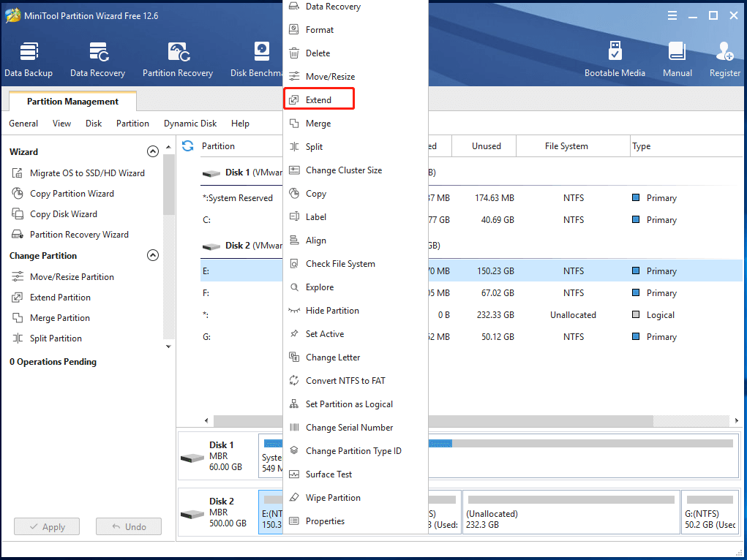Select Hide Partition in the context menu

[x=356, y=311]
